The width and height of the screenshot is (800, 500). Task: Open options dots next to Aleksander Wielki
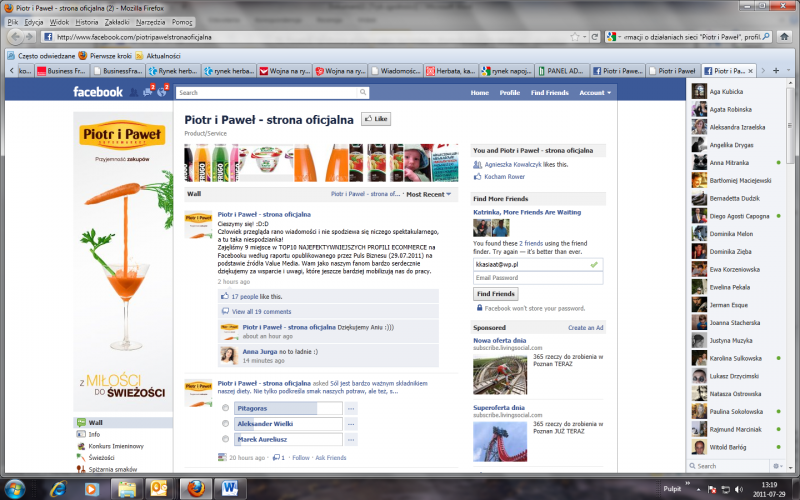(351, 423)
